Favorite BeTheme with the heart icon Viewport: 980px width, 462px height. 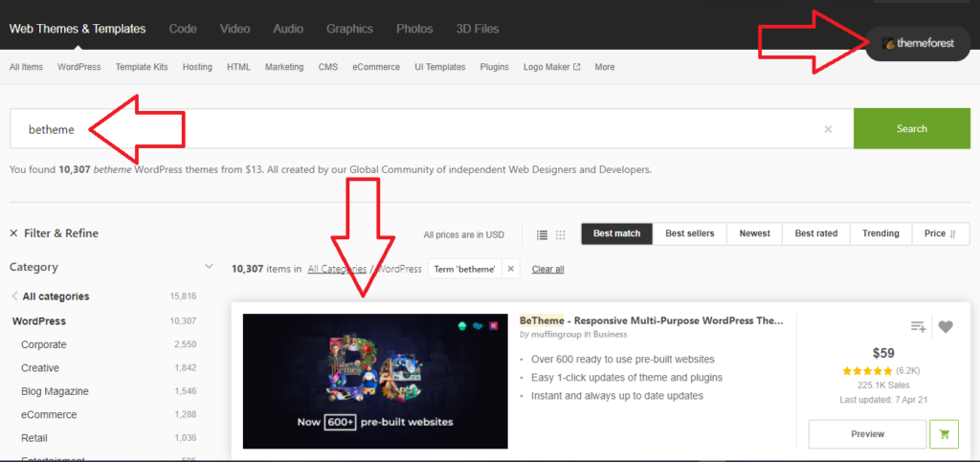tap(946, 326)
